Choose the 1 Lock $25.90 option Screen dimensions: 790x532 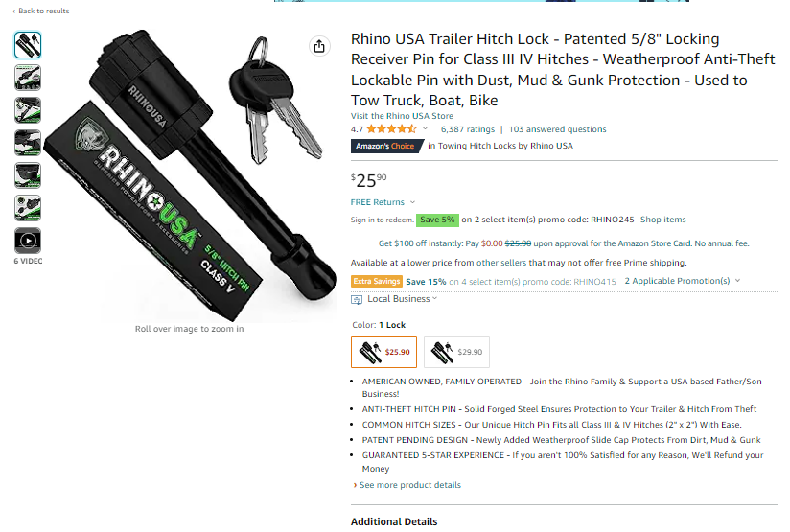383,352
